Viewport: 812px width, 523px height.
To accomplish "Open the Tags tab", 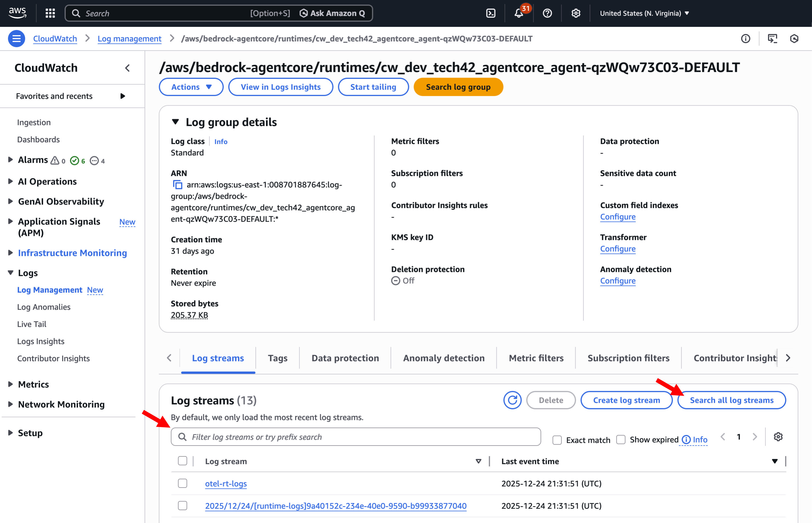I will pyautogui.click(x=277, y=358).
